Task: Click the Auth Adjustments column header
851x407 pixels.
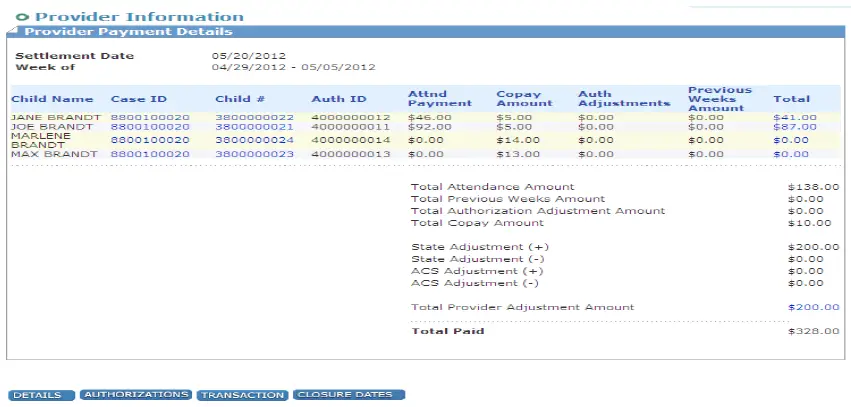Action: [x=625, y=99]
